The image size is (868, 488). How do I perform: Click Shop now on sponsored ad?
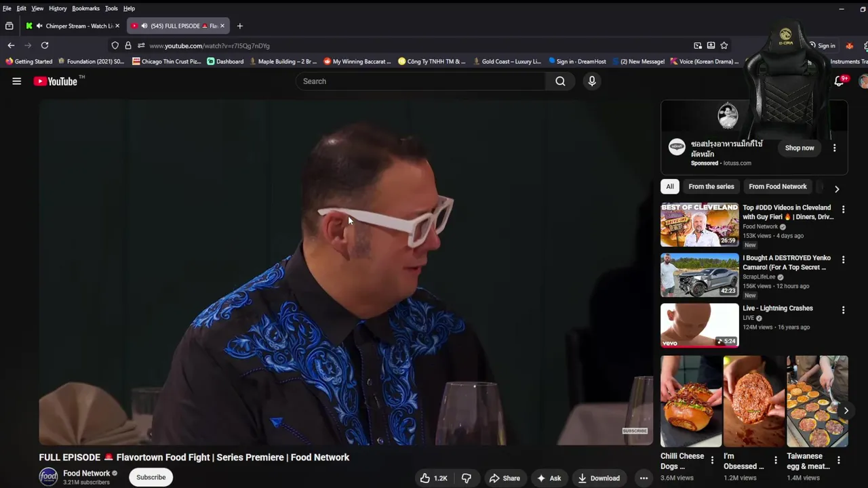tap(800, 148)
